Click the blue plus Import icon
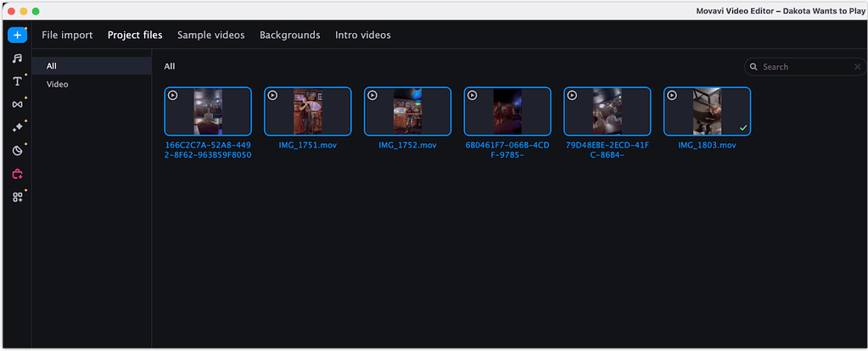 coord(17,36)
